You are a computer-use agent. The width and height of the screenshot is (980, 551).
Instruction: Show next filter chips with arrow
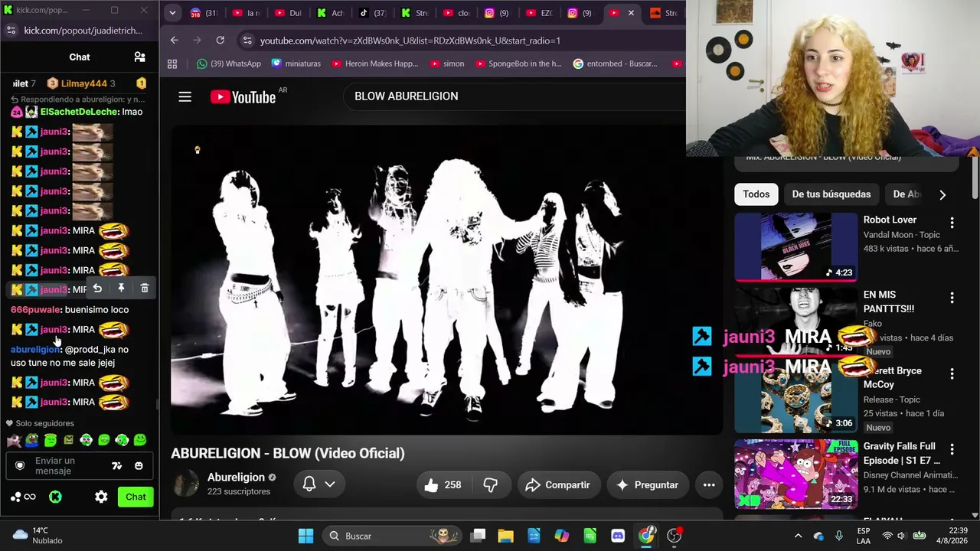tap(942, 194)
